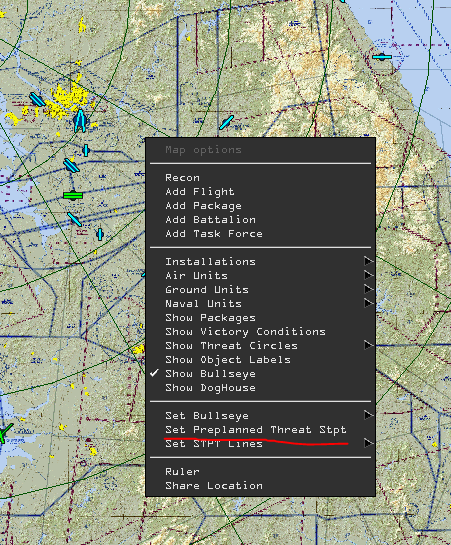451x545 pixels.
Task: Open the Set STPT Lines submenu arrow
Action: tap(369, 443)
